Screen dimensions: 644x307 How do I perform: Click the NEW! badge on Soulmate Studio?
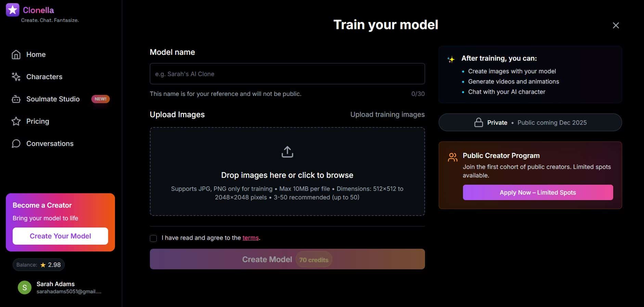100,99
